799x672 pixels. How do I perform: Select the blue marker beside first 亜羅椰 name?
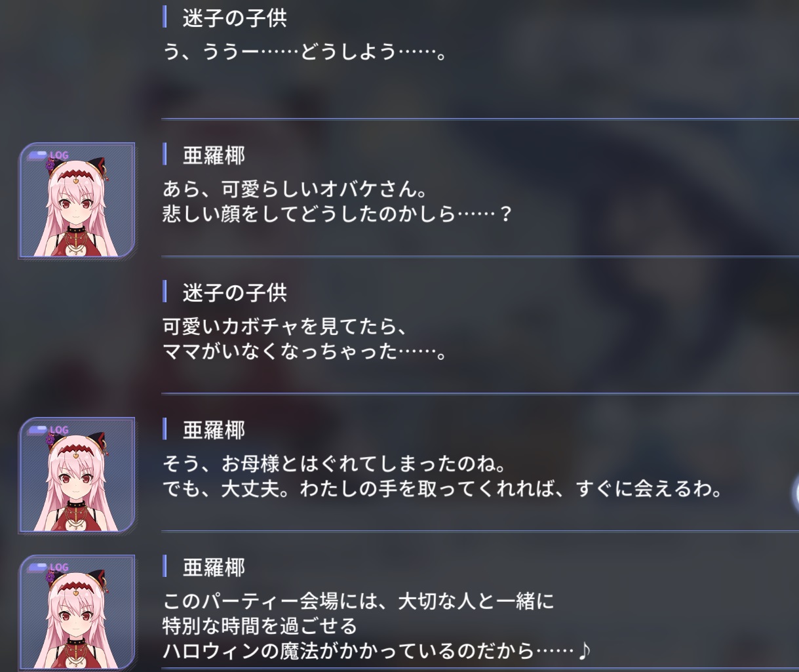pyautogui.click(x=165, y=155)
